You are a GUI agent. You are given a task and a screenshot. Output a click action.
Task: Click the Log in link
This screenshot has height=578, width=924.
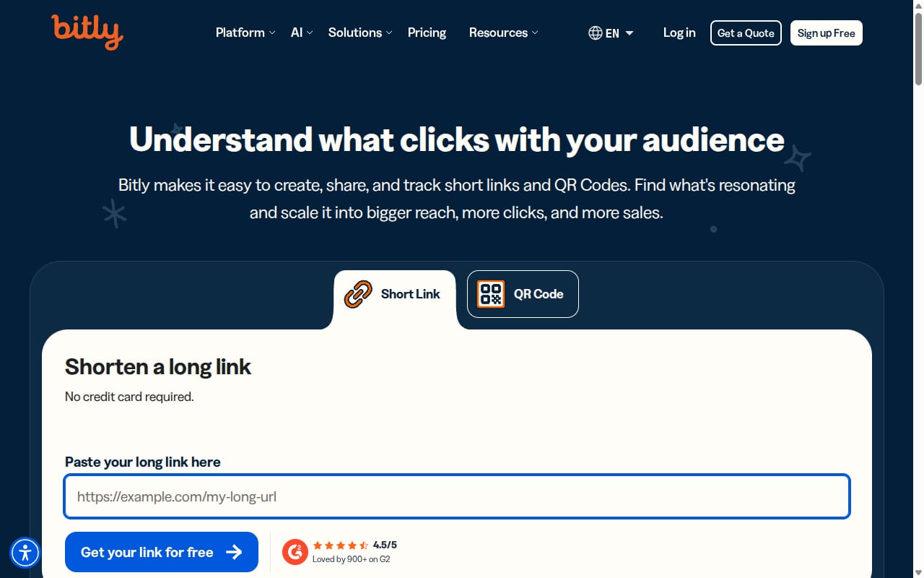point(679,33)
